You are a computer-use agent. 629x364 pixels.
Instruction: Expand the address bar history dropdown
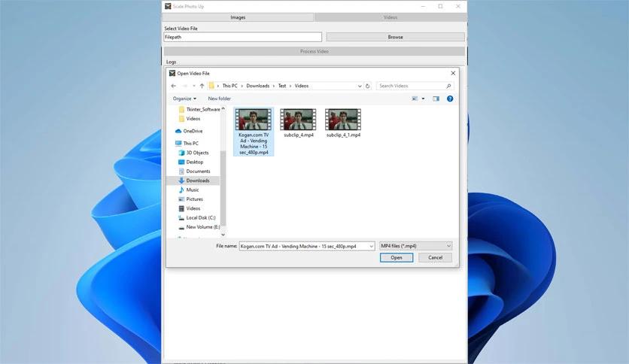click(x=360, y=86)
